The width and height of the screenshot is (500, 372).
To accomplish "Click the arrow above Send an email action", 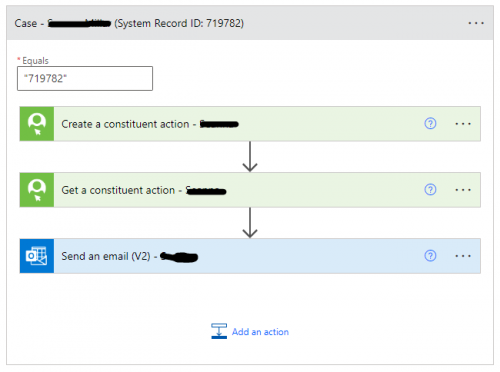I will 250,222.
